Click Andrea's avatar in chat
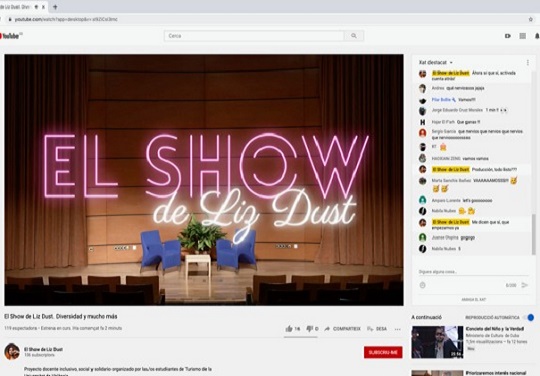The height and width of the screenshot is (376, 540). point(423,88)
